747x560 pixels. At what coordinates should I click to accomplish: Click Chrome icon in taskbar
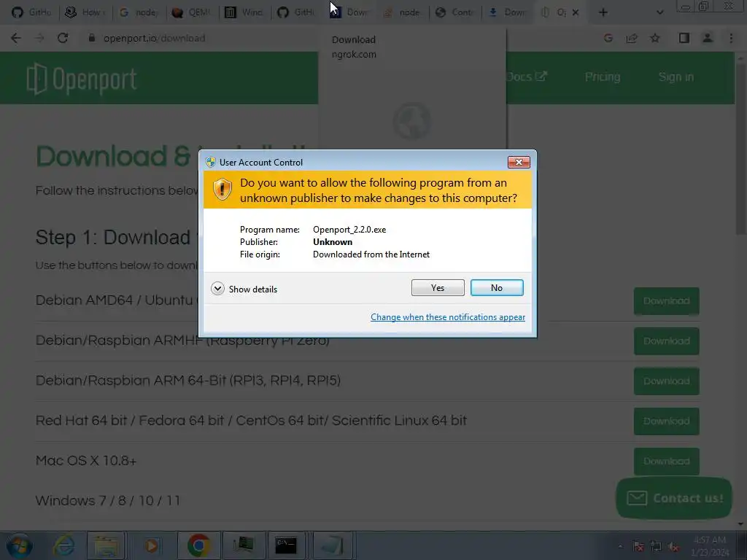[x=198, y=545]
